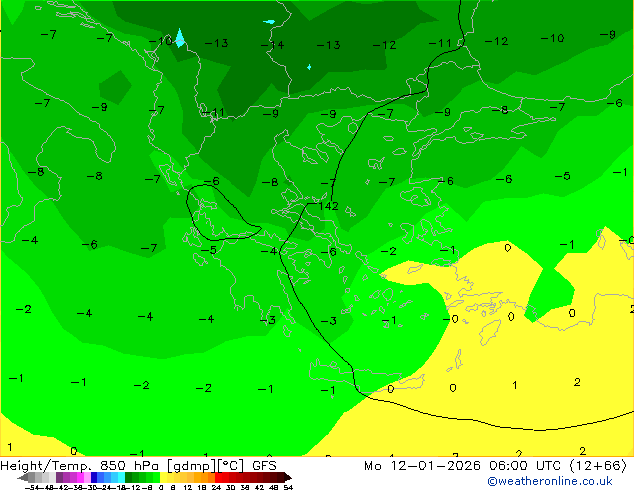This screenshot has width=634, height=490.
Task: Click the dark maroon arrow at legend's warm end
Action: pos(288,478)
